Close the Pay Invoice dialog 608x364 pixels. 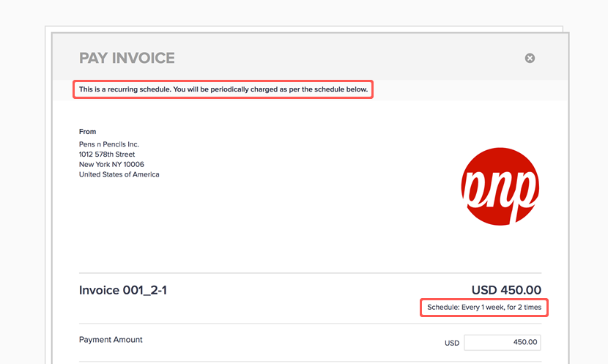pyautogui.click(x=530, y=58)
